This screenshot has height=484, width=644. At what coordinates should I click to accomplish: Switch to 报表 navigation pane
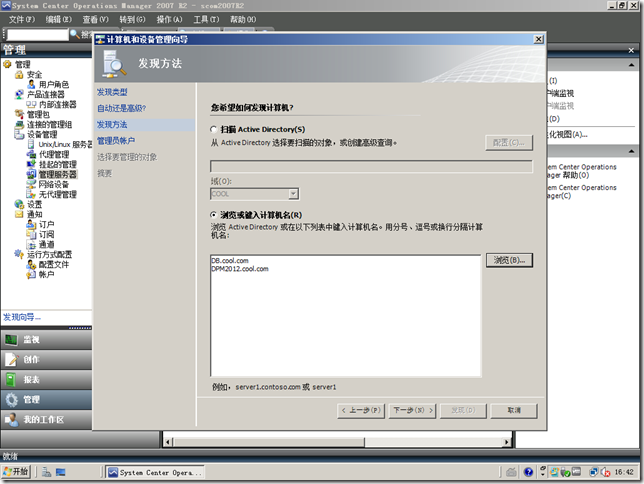click(x=46, y=379)
